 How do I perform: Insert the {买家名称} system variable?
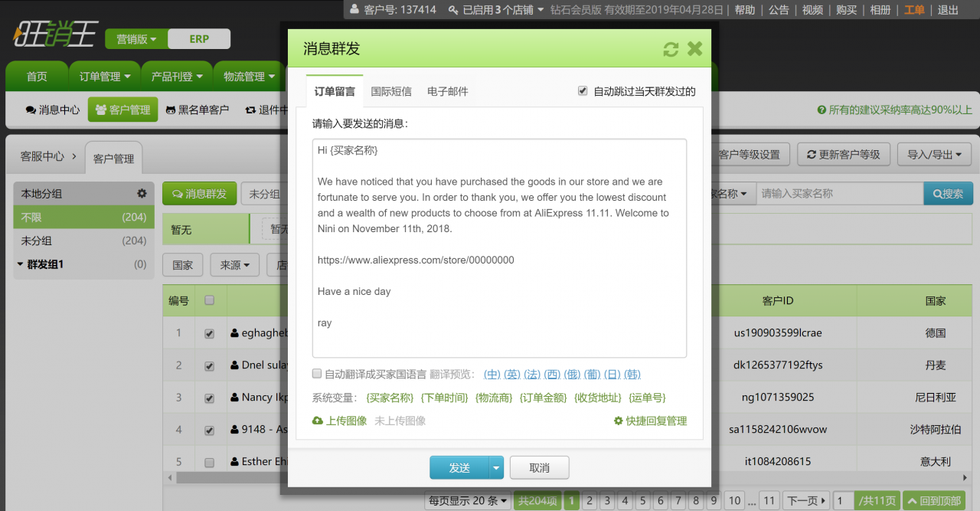click(390, 398)
